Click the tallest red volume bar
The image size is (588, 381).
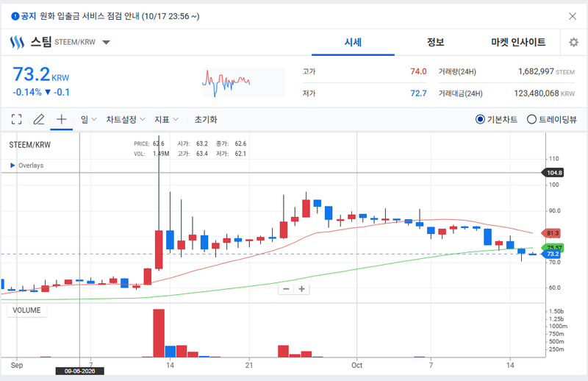(159, 333)
